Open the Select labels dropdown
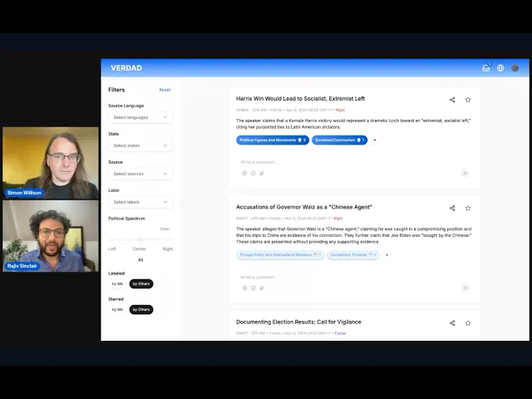The width and height of the screenshot is (532, 399). coord(140,202)
